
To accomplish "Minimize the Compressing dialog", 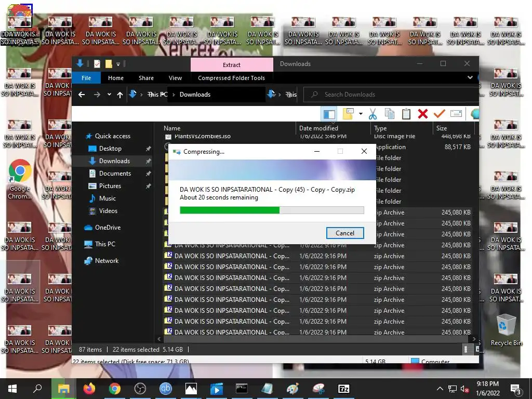I will (317, 151).
